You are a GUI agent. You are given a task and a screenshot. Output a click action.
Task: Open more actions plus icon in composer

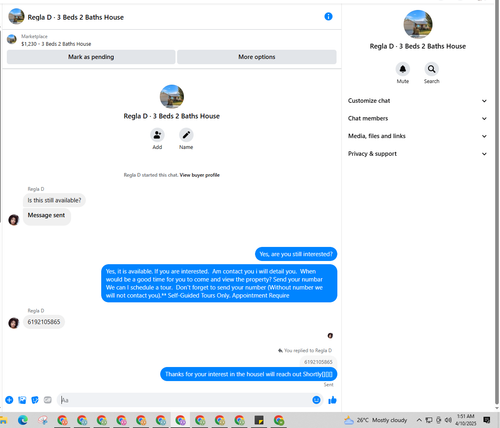tap(9, 400)
